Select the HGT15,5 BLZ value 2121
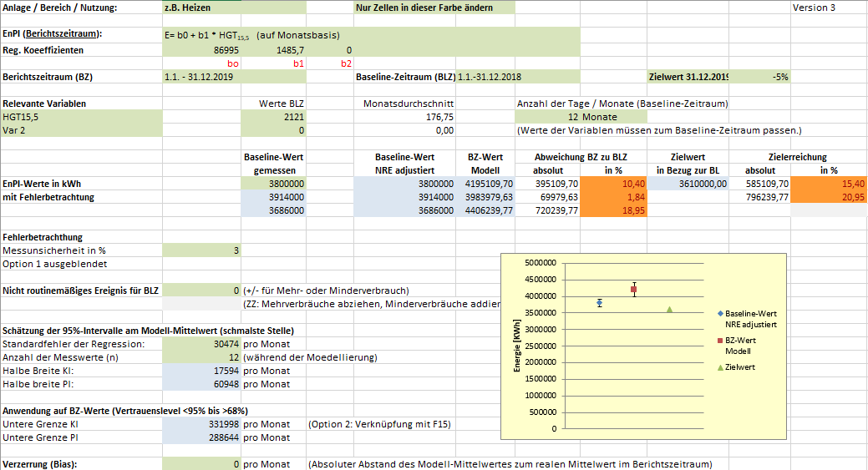This screenshot has height=470, width=868. click(x=273, y=117)
